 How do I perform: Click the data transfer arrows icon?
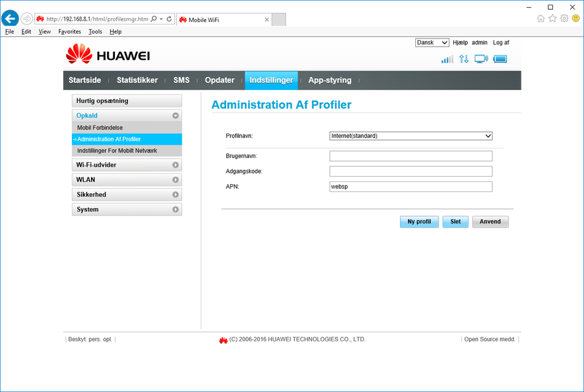(x=464, y=59)
